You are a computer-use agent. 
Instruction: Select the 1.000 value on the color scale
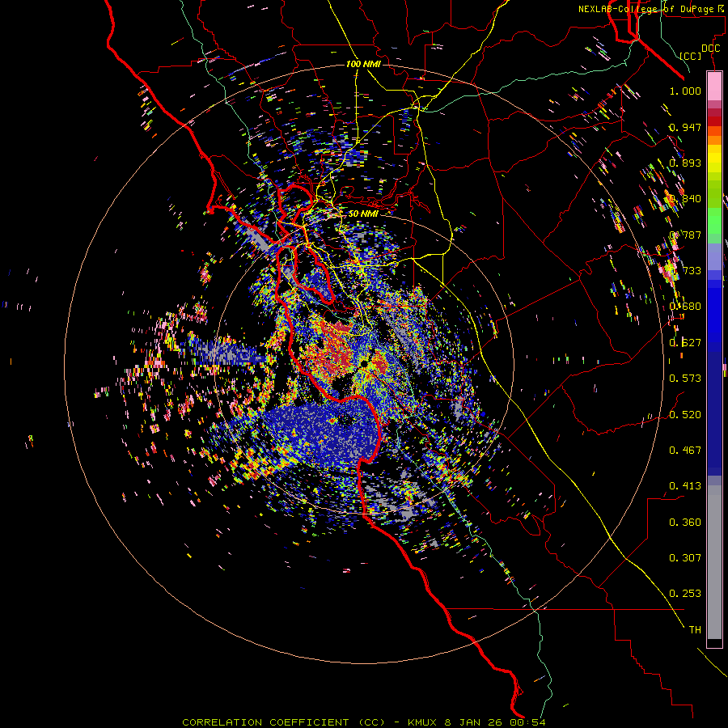[685, 91]
